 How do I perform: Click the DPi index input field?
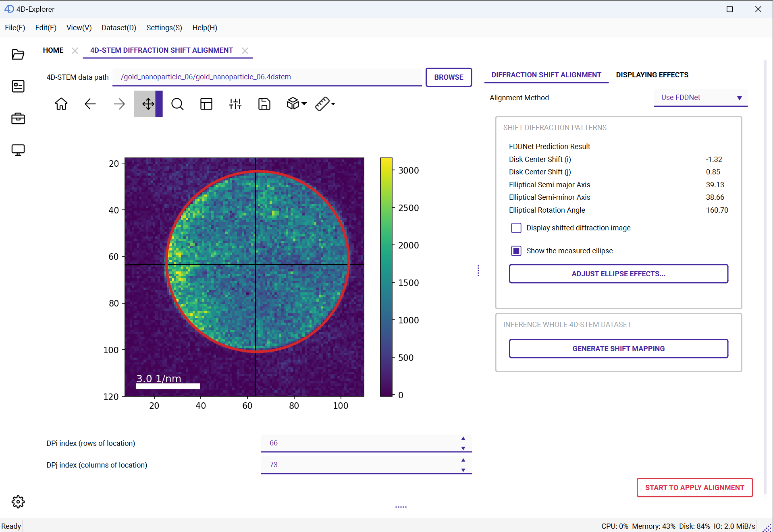tap(366, 443)
